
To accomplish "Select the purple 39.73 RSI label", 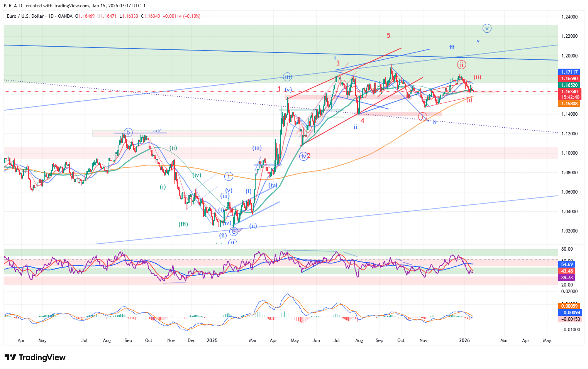I will [x=567, y=278].
